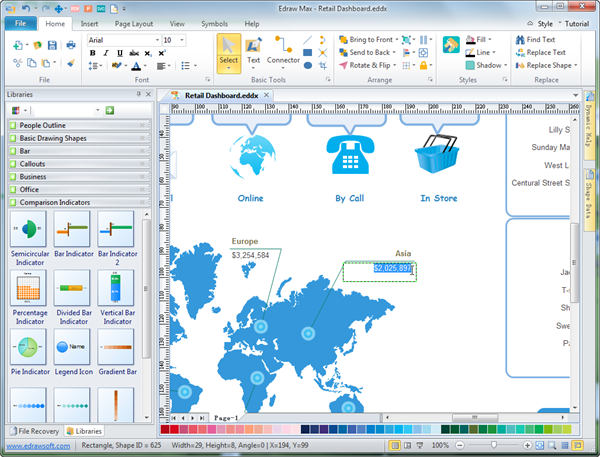Collapse the Comparison Indicators library section
Viewport: 600px width, 457px height.
[x=78, y=202]
